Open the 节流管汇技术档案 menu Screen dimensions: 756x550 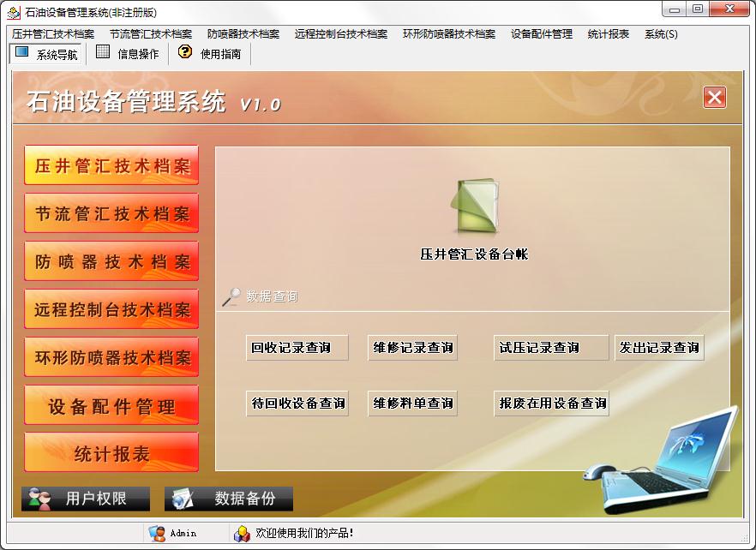(151, 34)
